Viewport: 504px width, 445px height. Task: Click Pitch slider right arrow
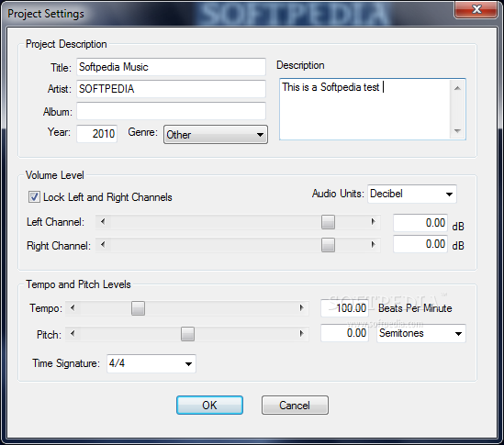point(301,333)
